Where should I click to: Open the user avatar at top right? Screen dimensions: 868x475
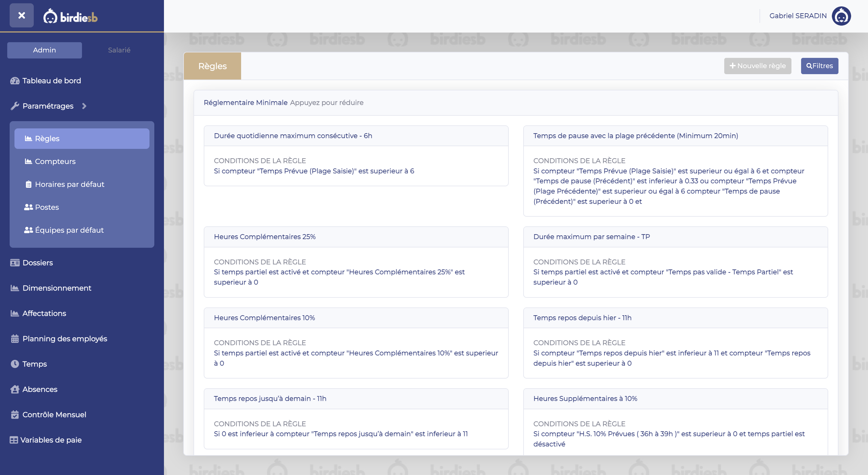pos(841,16)
